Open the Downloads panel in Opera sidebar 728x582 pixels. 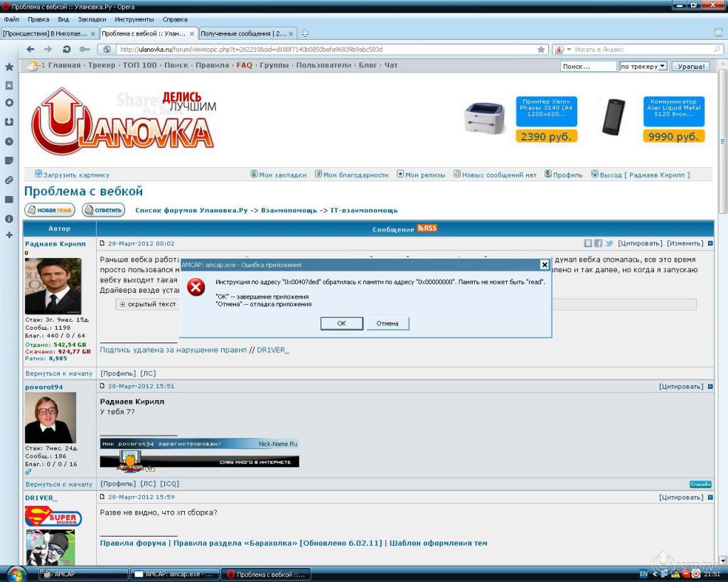(9, 122)
